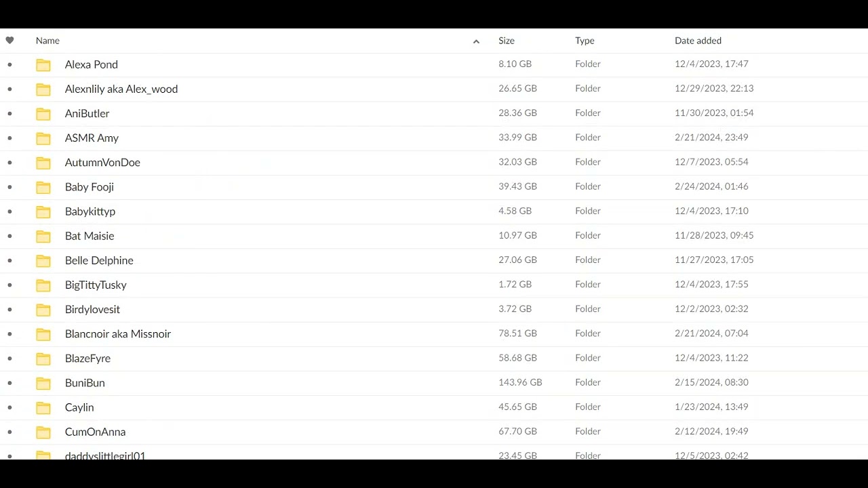Screen dimensions: 868x488
Task: Toggle favorite dot for Alexa Pond row
Action: click(x=9, y=65)
